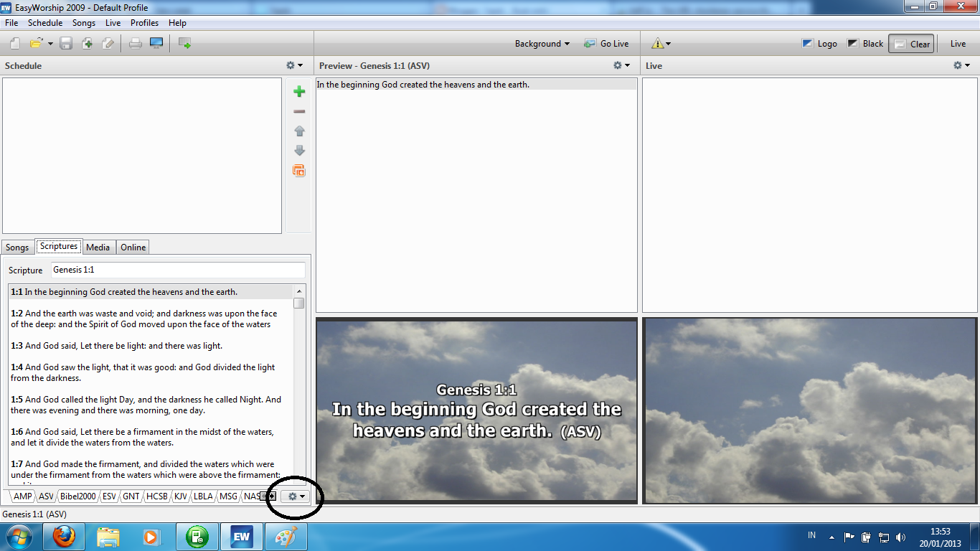Select the verse line in the Preview panel
Viewport: 980px width, 551px height.
476,85
